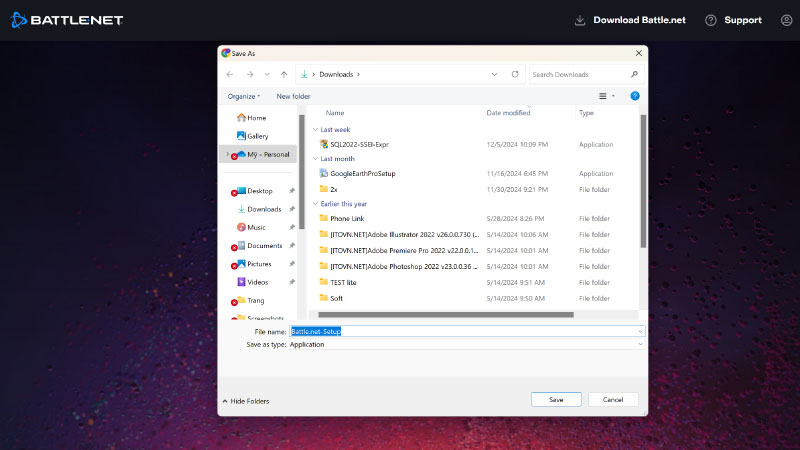Click the Search Downloads field

(x=580, y=74)
